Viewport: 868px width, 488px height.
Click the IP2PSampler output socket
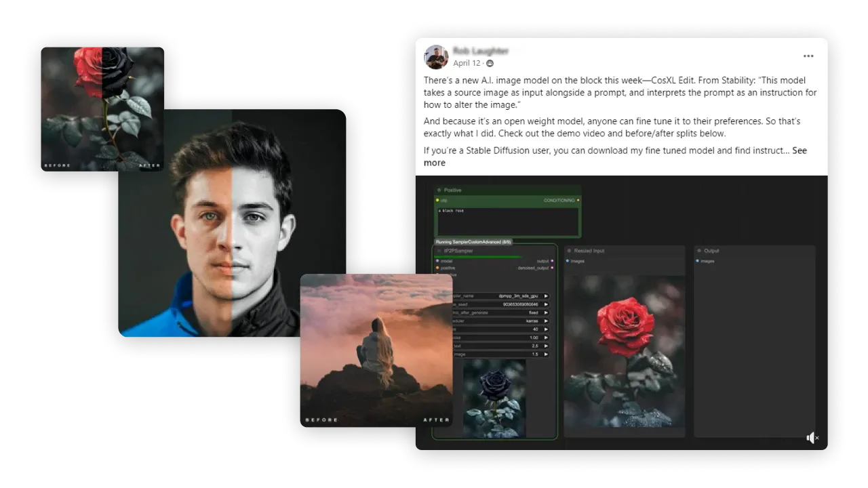tap(552, 261)
